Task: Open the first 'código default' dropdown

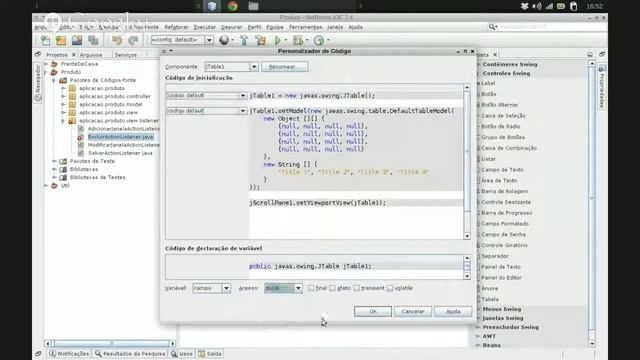Action: point(242,96)
